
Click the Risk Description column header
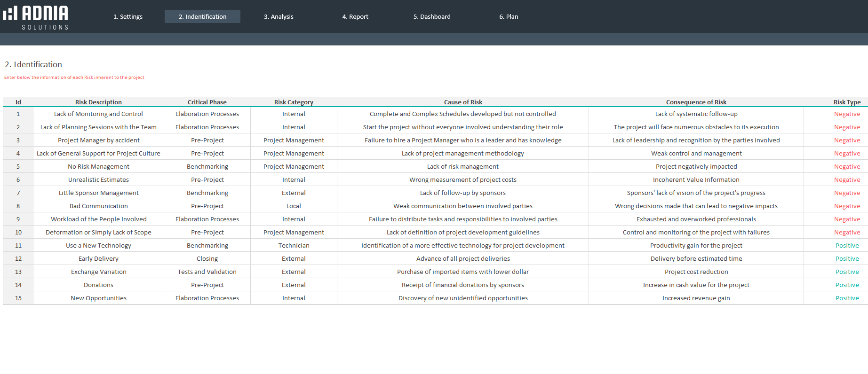tap(98, 102)
